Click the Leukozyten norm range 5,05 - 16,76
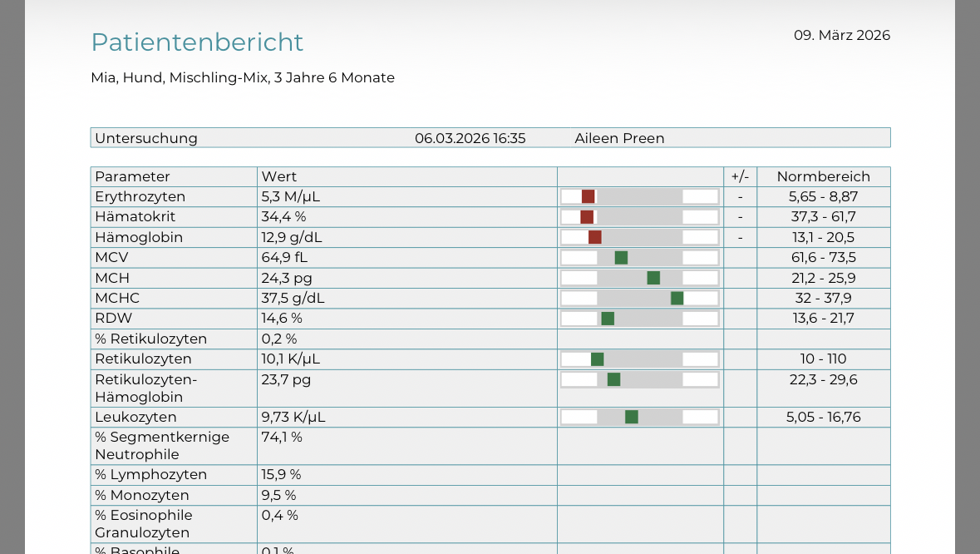The height and width of the screenshot is (554, 980). 823,418
